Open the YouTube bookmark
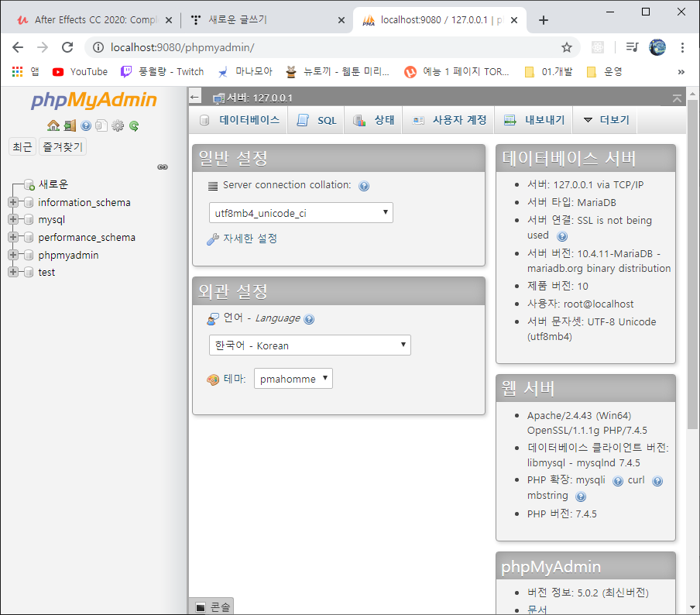Viewport: 700px width, 615px height. coord(81,72)
